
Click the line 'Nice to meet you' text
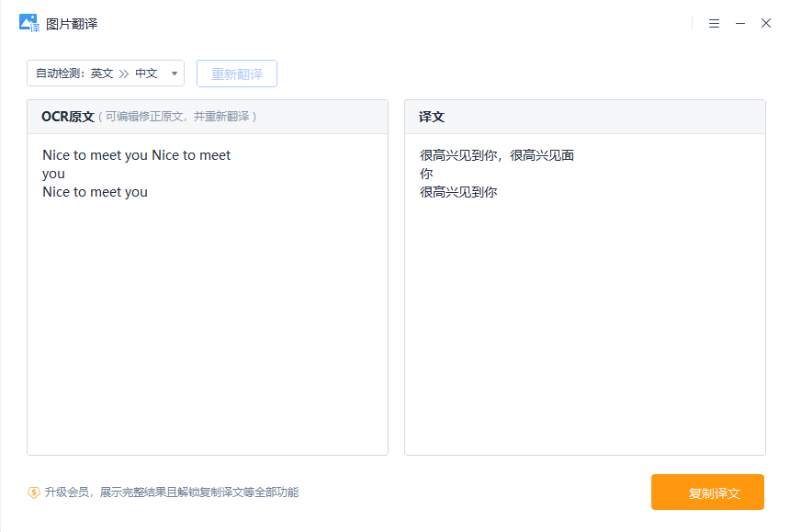[95, 192]
